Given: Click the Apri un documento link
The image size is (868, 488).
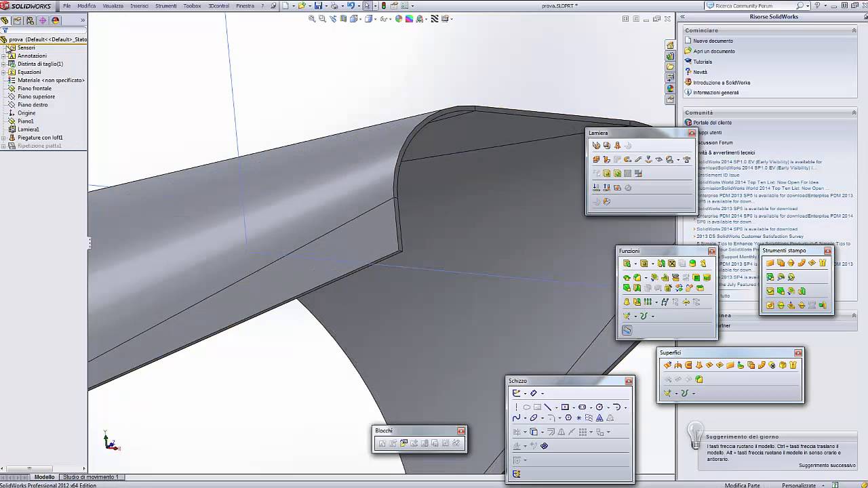Looking at the screenshot, I should tap(714, 51).
